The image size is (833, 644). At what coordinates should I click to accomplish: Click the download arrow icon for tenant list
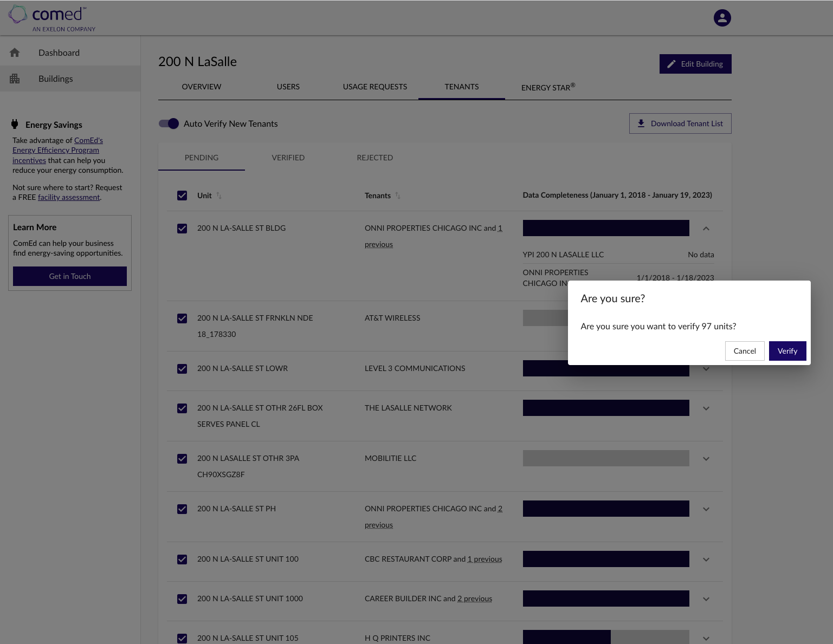641,123
